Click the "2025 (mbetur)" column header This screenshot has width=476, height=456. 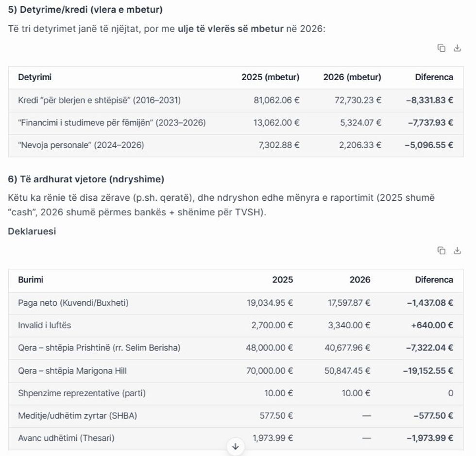coord(270,77)
